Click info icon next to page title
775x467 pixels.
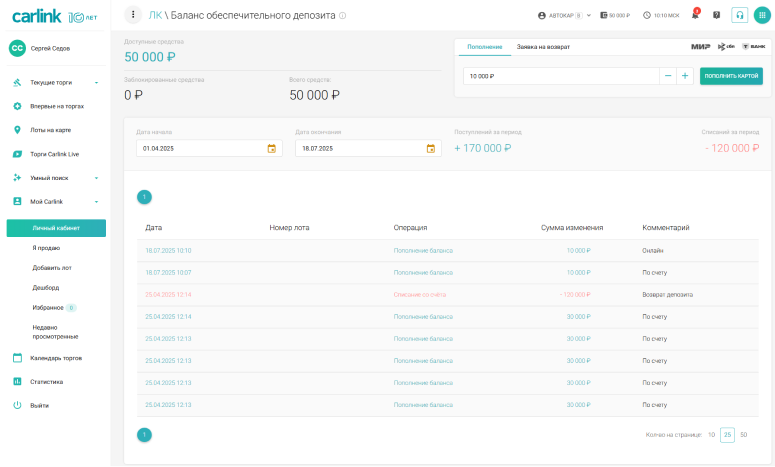[343, 16]
